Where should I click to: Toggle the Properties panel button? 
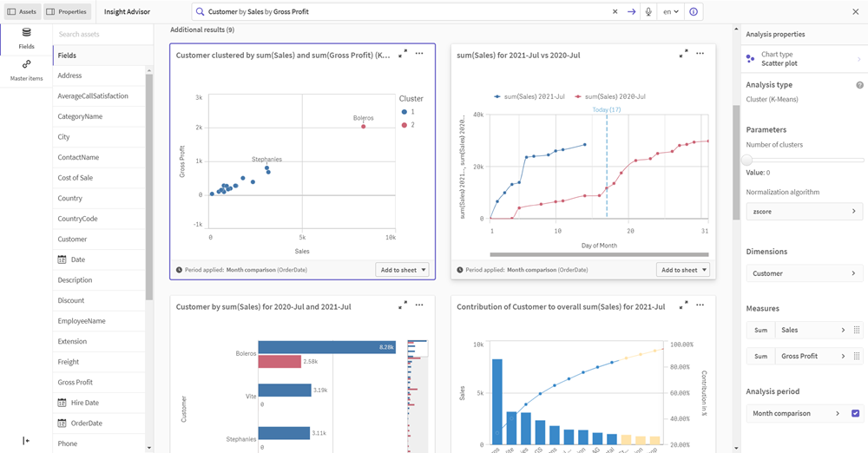click(67, 11)
